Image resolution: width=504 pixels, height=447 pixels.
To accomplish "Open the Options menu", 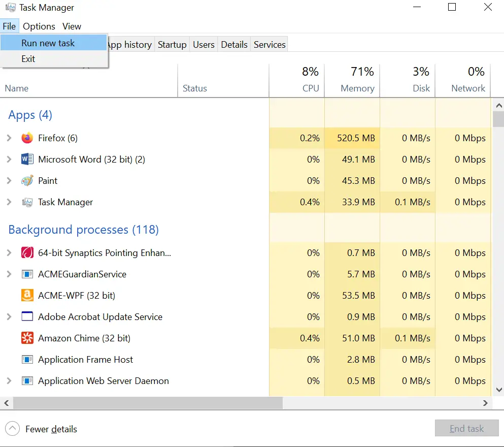I will pos(39,26).
